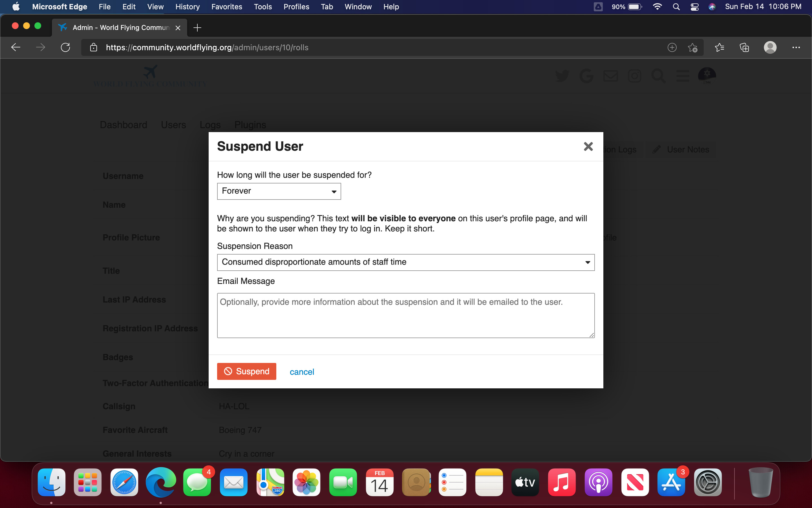Click the site search magnifier icon
The width and height of the screenshot is (812, 508).
coord(658,76)
